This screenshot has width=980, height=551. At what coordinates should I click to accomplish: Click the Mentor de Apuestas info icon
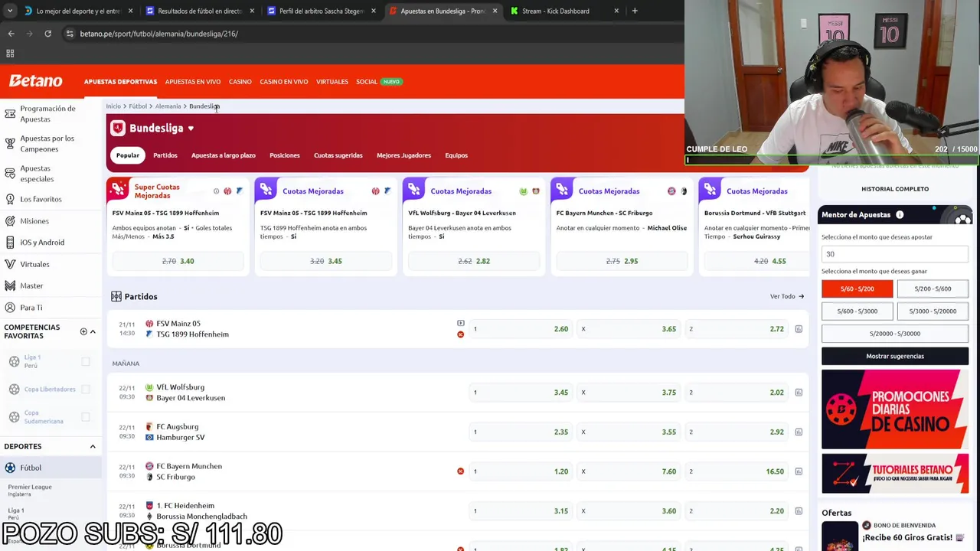[900, 215]
